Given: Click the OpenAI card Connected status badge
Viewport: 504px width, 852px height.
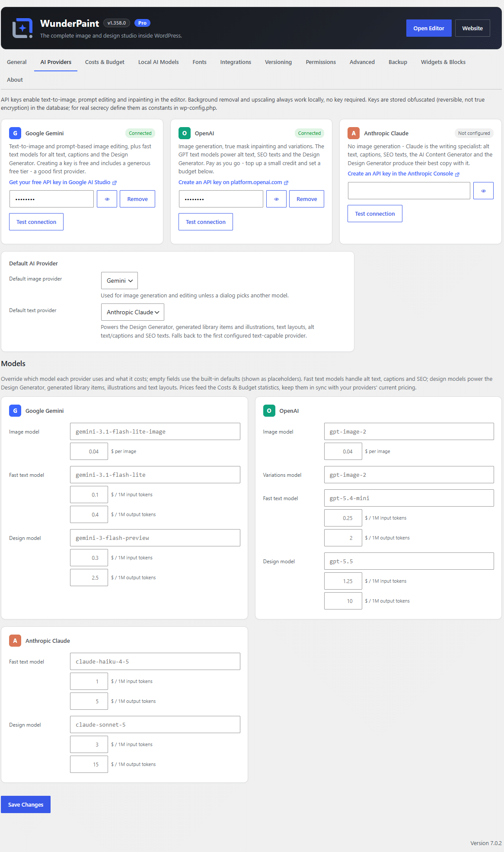Looking at the screenshot, I should [309, 133].
